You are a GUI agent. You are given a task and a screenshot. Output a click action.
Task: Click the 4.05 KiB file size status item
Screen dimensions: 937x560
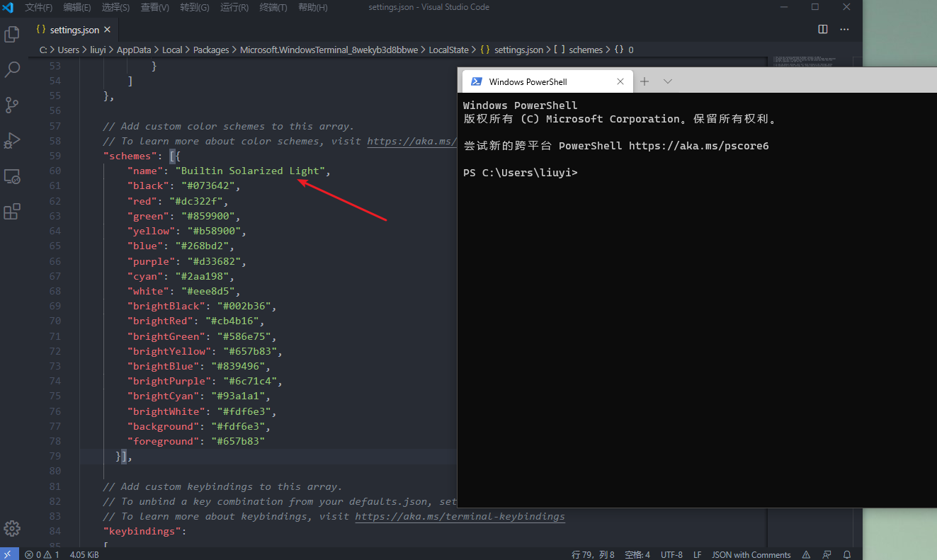(x=84, y=554)
